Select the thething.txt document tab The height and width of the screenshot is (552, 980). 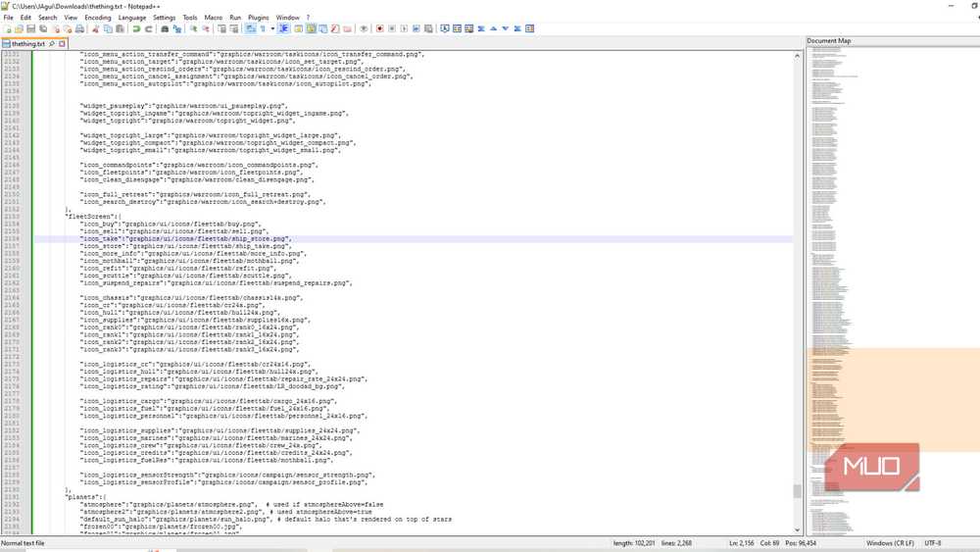coord(28,44)
